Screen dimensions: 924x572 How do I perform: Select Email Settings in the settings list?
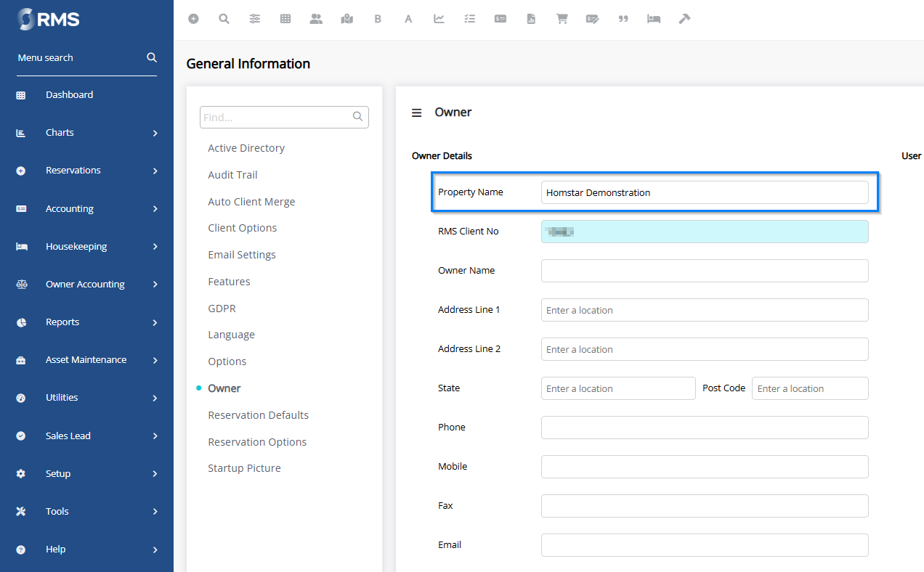(242, 255)
